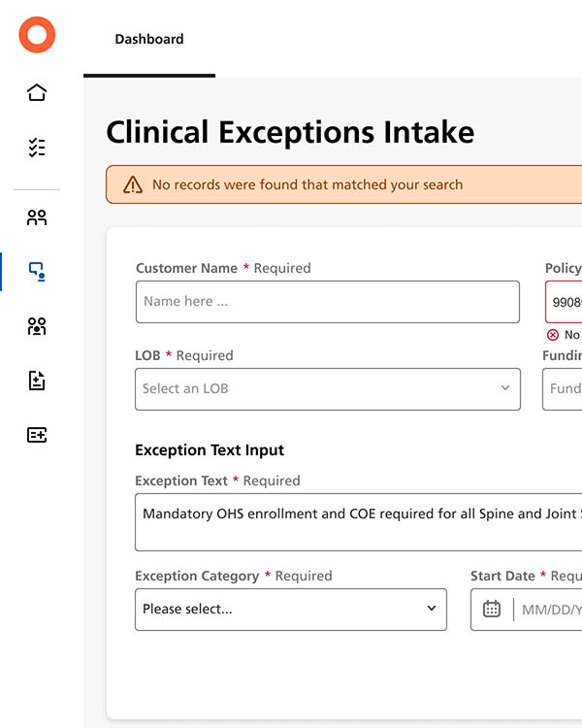The image size is (582, 728).
Task: Open the Select an LOB dropdown
Action: (327, 389)
